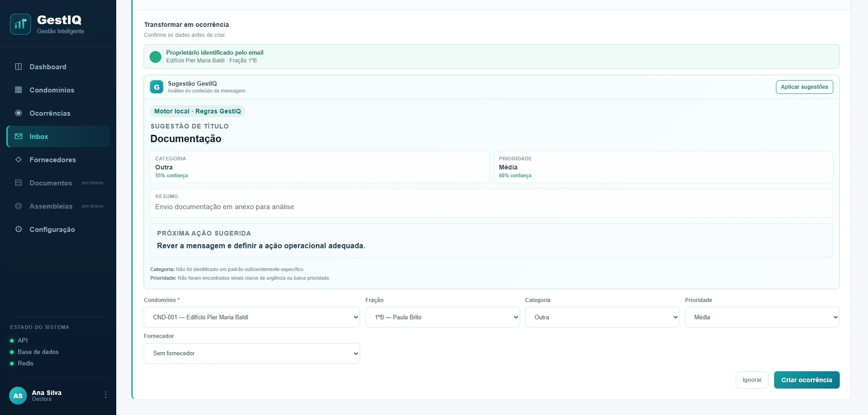This screenshot has width=868, height=415.
Task: Click the 68% confiança label
Action: click(515, 175)
